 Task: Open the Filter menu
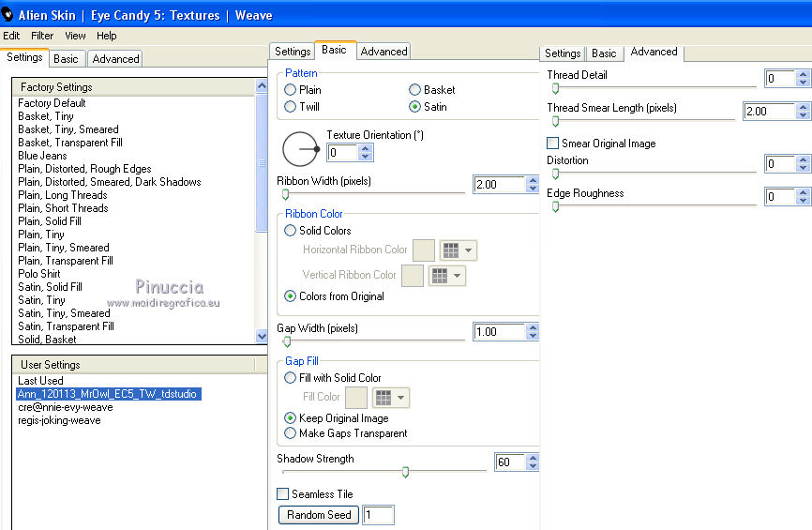42,36
